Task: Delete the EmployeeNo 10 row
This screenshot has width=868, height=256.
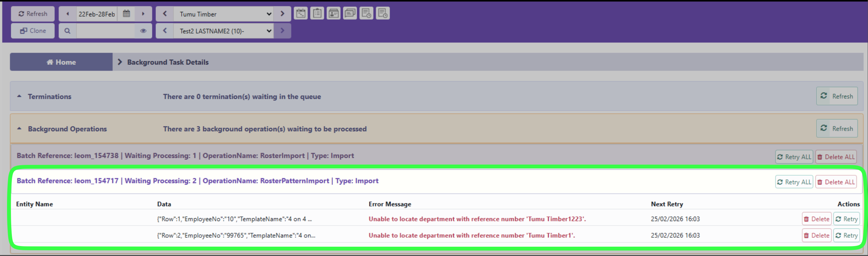Action: tap(816, 219)
